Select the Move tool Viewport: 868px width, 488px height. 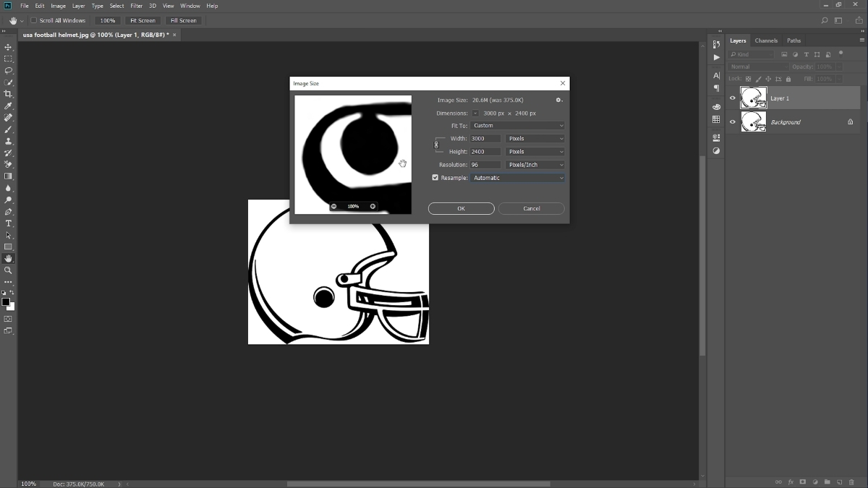tap(8, 47)
